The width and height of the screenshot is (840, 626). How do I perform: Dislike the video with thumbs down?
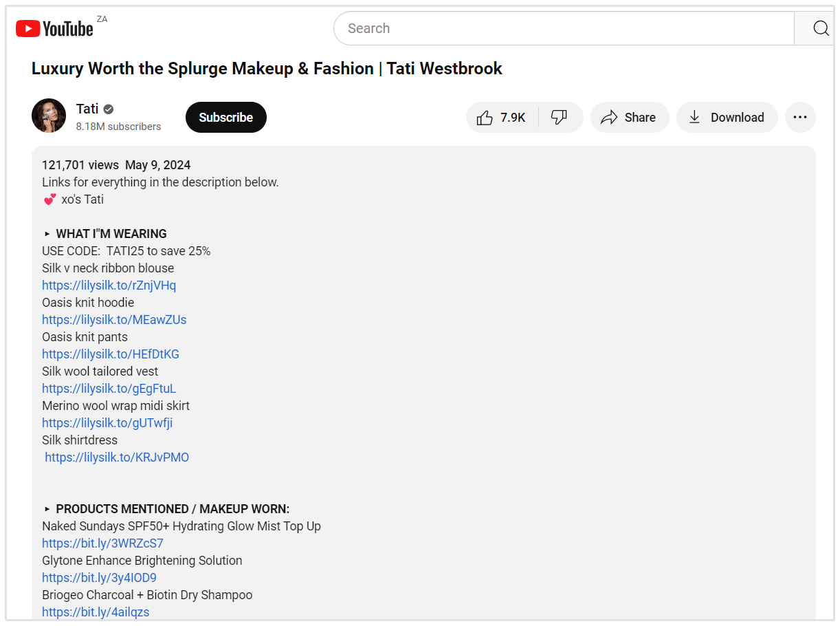tap(560, 118)
